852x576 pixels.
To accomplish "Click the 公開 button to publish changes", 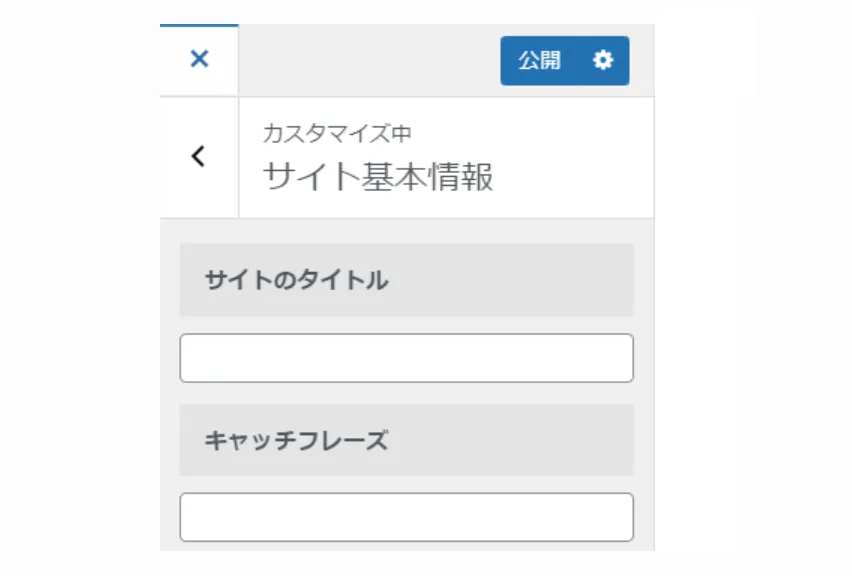I will 540,60.
